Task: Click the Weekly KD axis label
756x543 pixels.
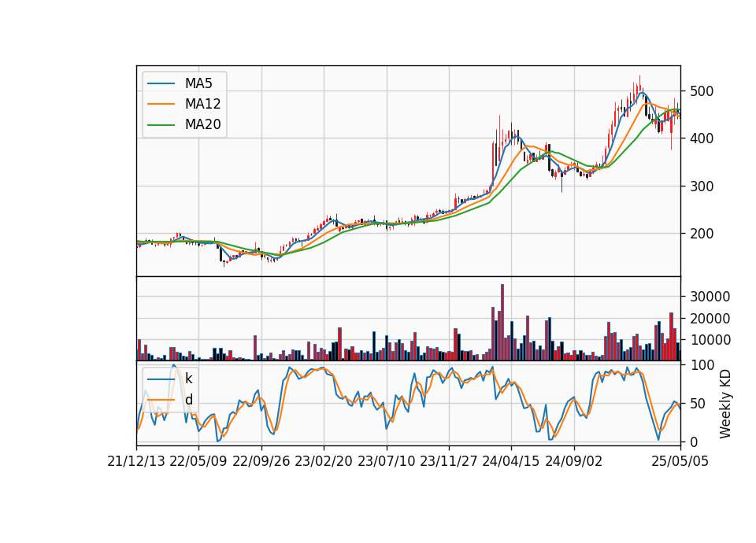Action: (725, 404)
